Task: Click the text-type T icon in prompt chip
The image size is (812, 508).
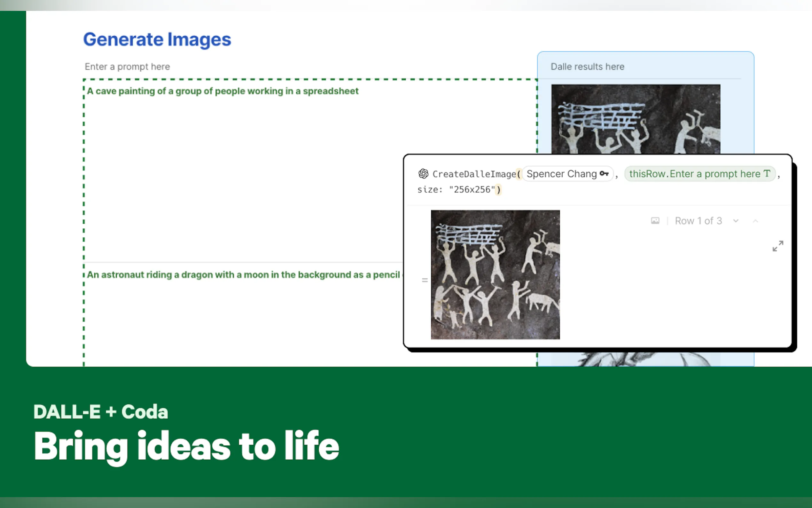Action: click(x=767, y=174)
